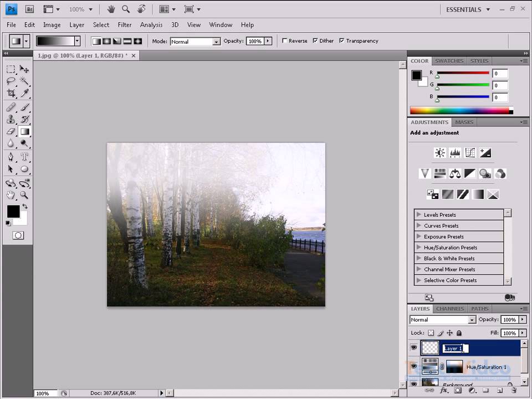Launch Adobe Bridge

29,9
